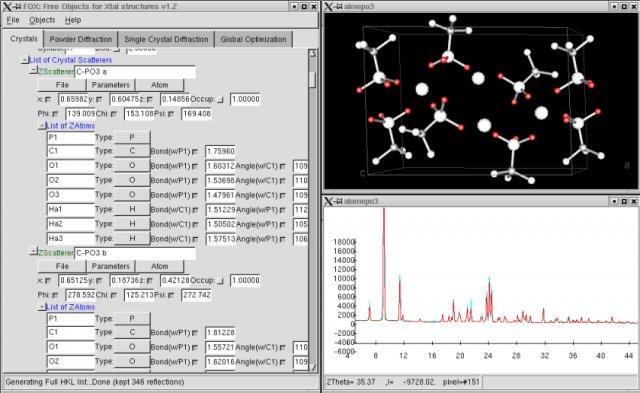Minimize the diffraction plot window
The image size is (640, 393).
click(615, 201)
